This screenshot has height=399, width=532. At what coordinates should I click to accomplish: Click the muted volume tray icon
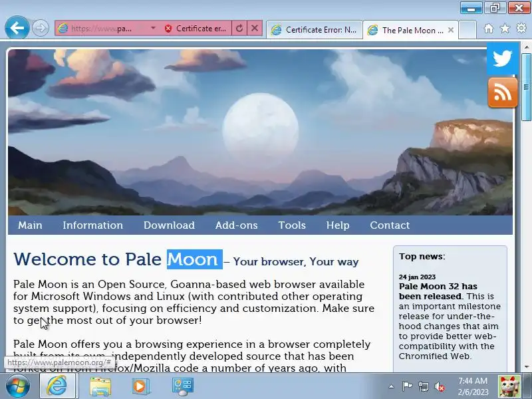[x=440, y=386]
